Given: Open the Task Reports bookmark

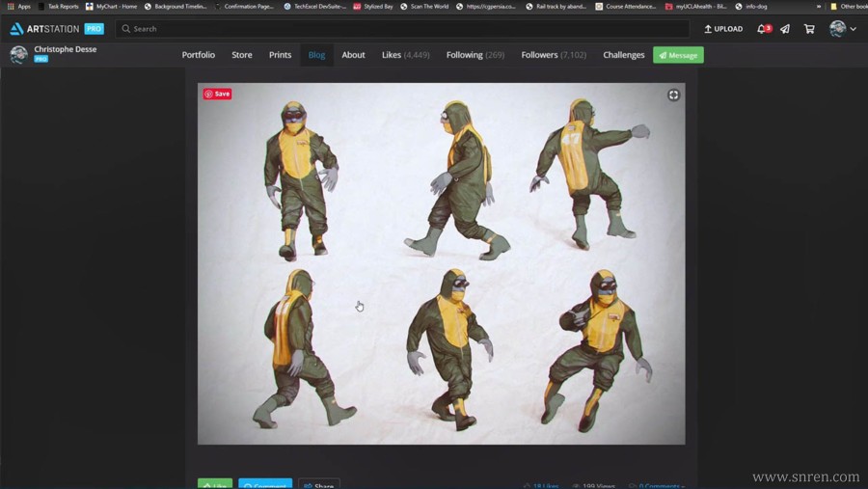Looking at the screenshot, I should click(x=58, y=6).
